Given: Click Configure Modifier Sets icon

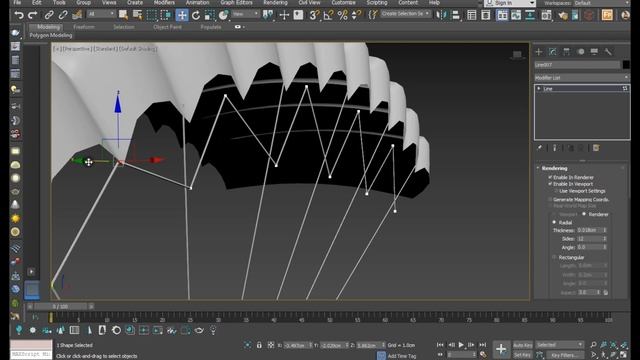Looking at the screenshot, I should click(x=596, y=148).
